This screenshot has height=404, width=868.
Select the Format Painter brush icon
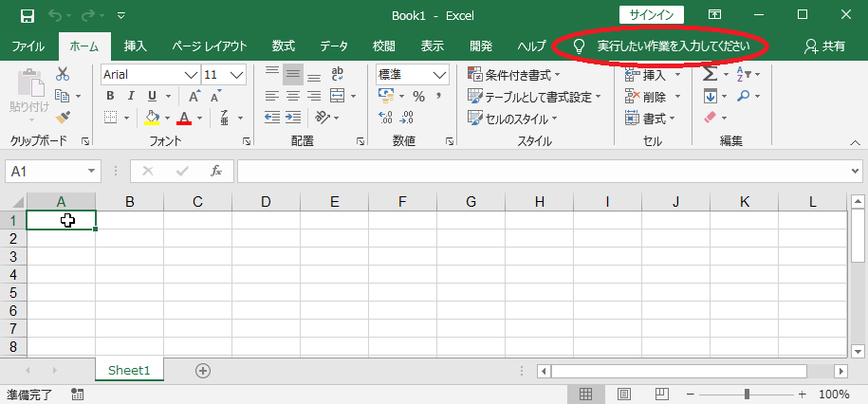pos(63,117)
